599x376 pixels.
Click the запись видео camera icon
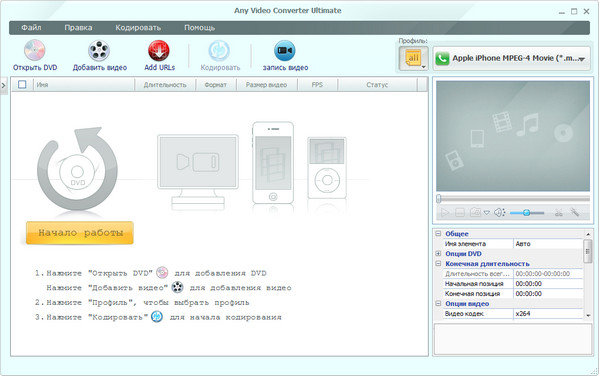(x=285, y=50)
